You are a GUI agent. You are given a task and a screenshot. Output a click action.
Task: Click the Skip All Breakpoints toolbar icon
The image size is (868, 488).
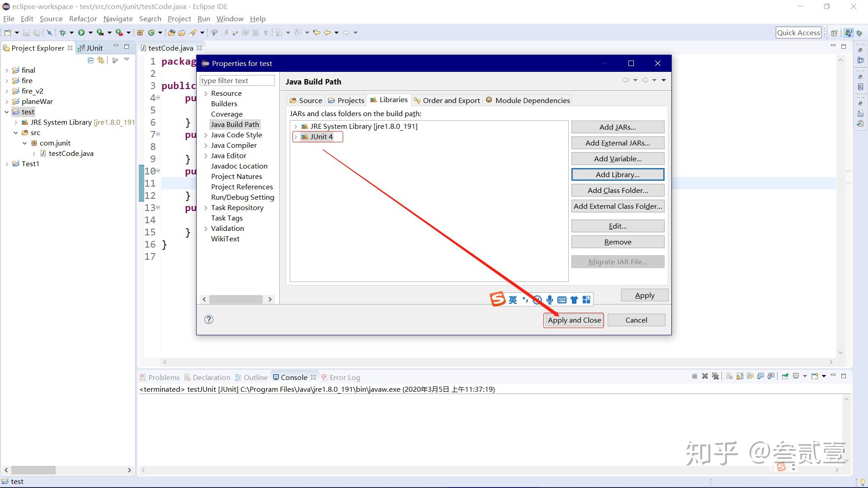(x=49, y=33)
